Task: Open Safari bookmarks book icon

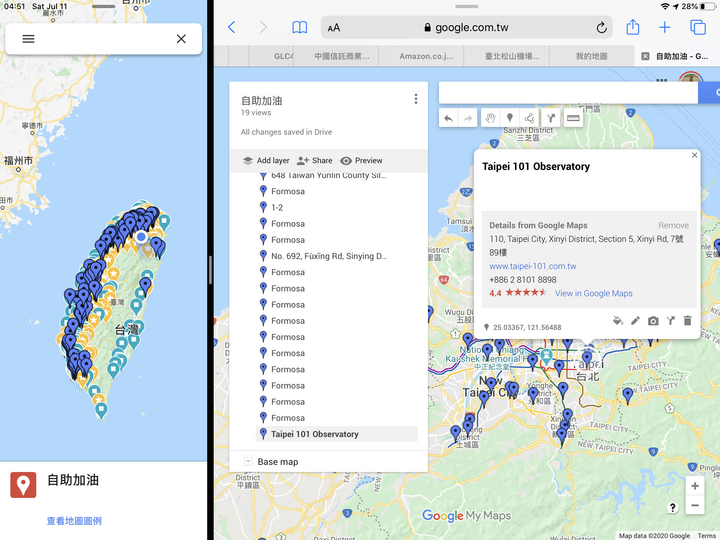Action: click(x=299, y=28)
